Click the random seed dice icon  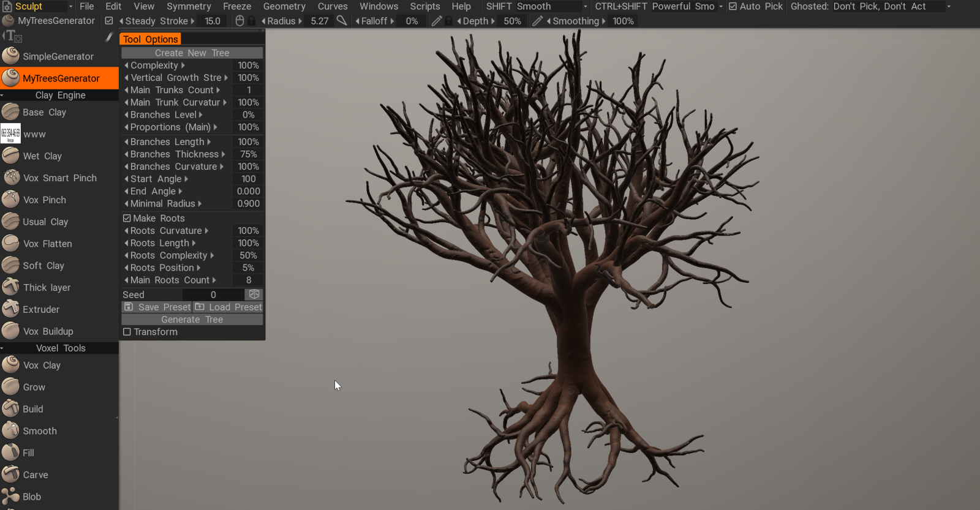point(254,294)
